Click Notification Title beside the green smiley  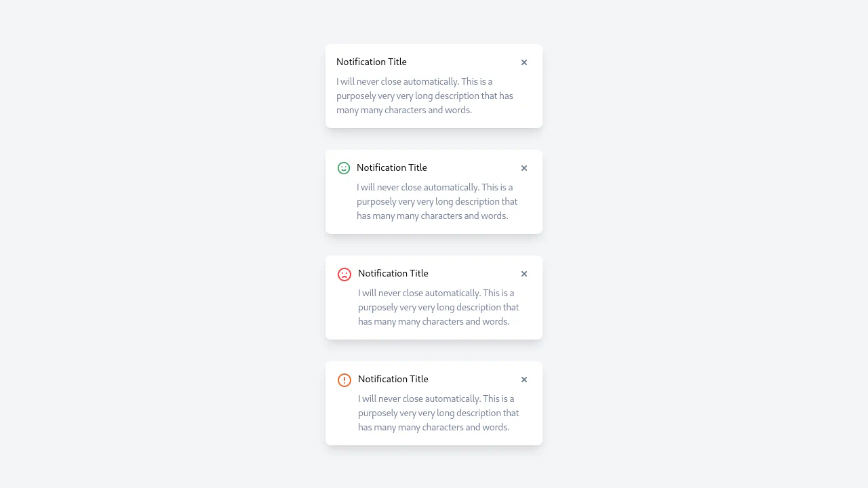tap(392, 167)
